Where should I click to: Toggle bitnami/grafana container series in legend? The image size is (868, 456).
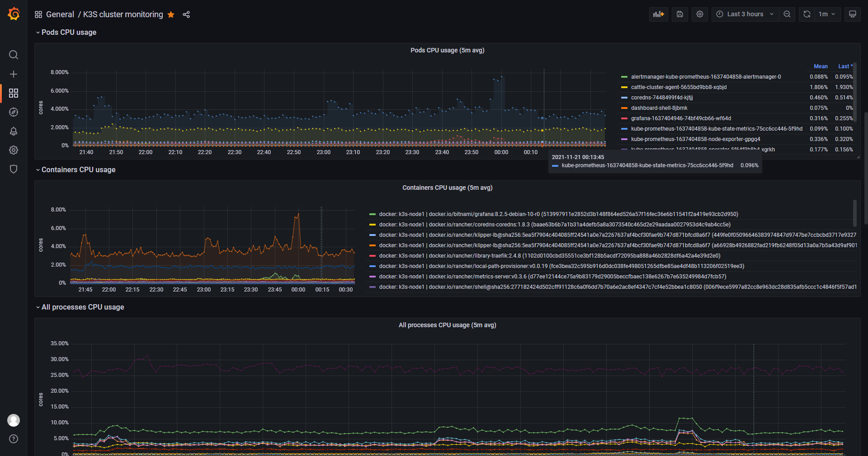tap(558, 214)
